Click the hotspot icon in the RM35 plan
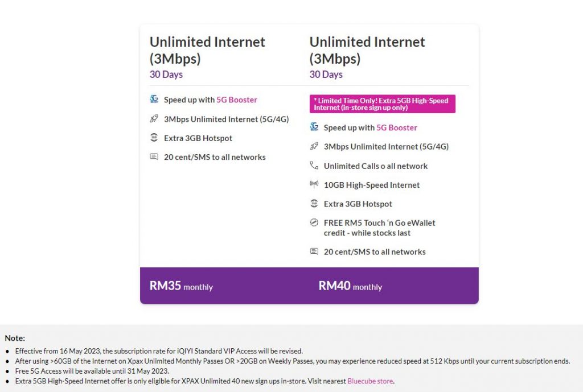 (154, 138)
